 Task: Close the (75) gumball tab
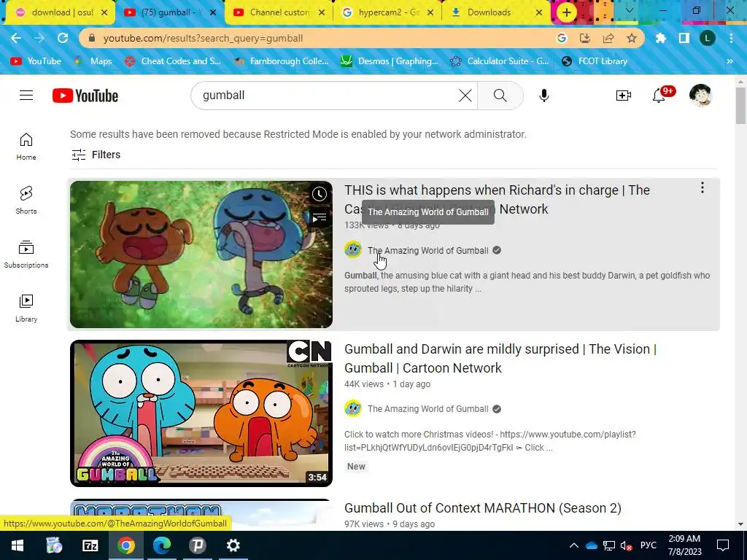click(x=214, y=12)
